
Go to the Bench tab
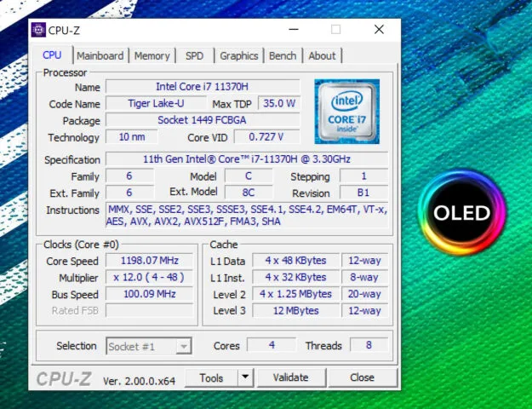[283, 56]
